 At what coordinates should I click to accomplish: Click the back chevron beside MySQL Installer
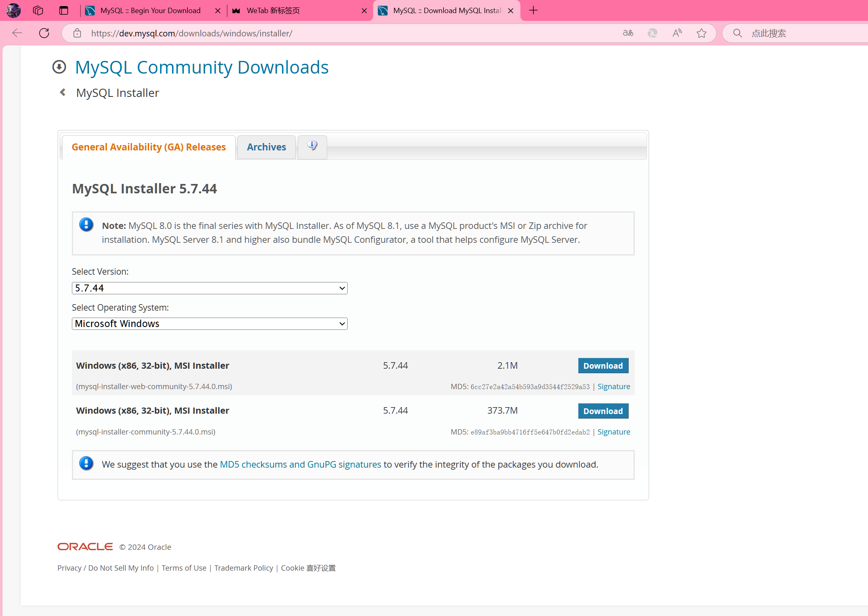coord(63,92)
